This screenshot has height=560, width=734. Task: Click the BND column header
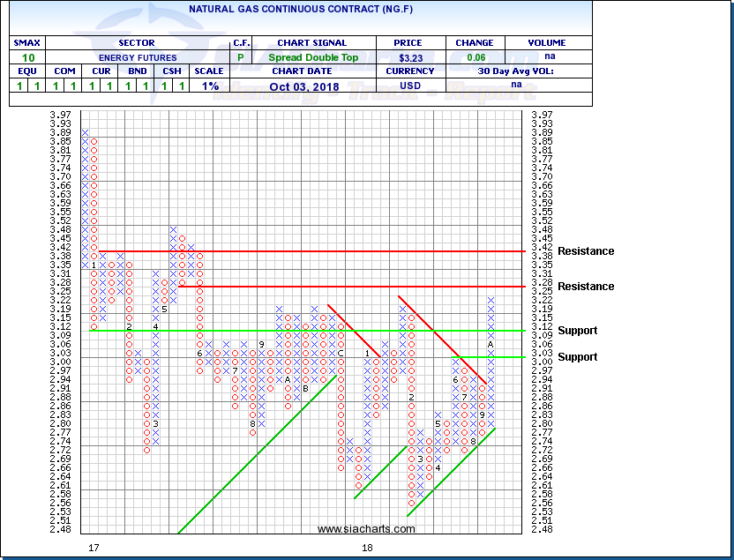coord(136,71)
